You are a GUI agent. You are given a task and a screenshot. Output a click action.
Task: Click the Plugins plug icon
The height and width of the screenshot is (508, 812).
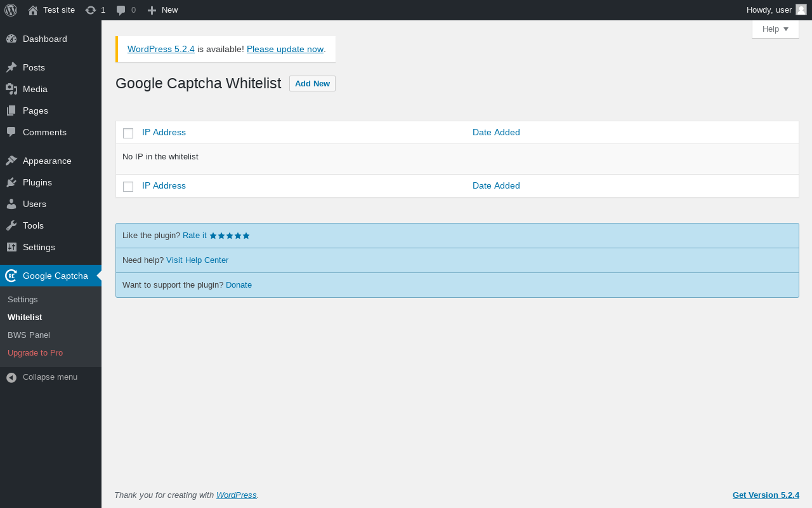(11, 182)
